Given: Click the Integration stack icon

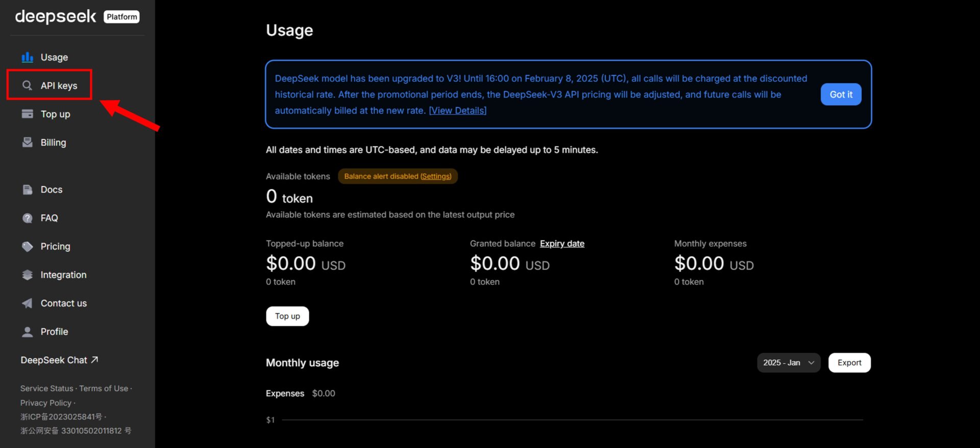Looking at the screenshot, I should 28,275.
